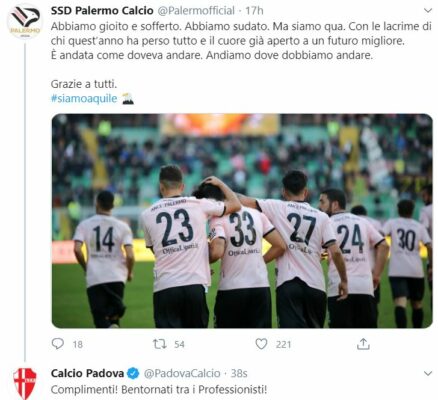Open the Calcio Padova display name
The width and height of the screenshot is (438, 400).
pyautogui.click(x=87, y=373)
